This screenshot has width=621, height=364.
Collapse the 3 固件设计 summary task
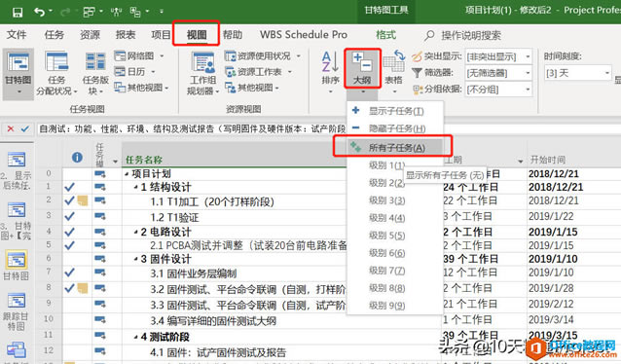click(x=135, y=259)
